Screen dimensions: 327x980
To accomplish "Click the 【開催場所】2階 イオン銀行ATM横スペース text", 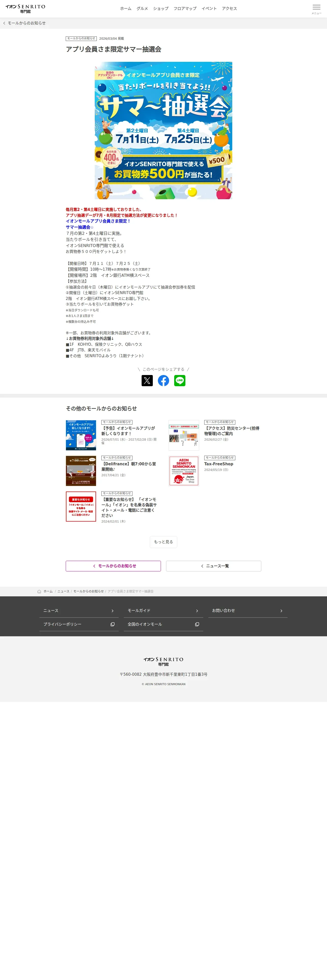I will (108, 276).
